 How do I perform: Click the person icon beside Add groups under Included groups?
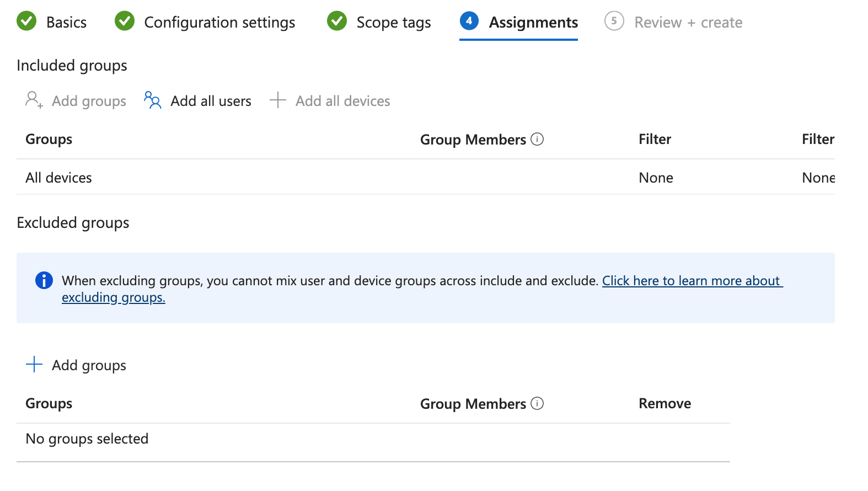(x=34, y=100)
